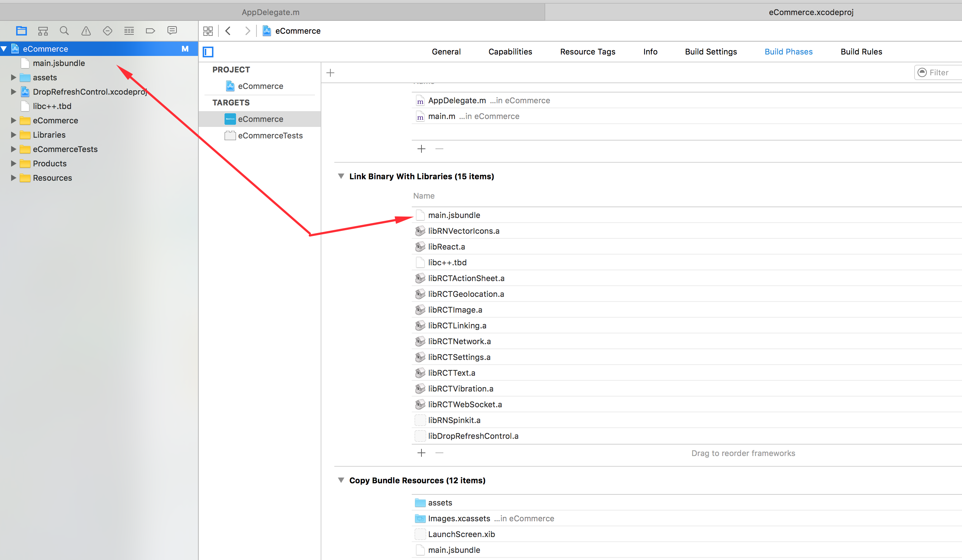The width and height of the screenshot is (962, 560).
Task: Collapse Link Binary With Libraries section
Action: tap(341, 176)
